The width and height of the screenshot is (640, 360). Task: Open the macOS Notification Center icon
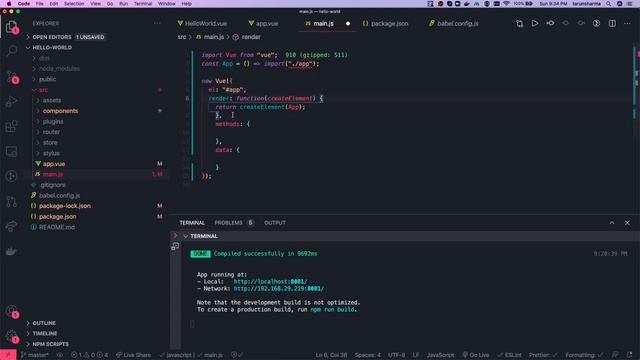pos(630,4)
